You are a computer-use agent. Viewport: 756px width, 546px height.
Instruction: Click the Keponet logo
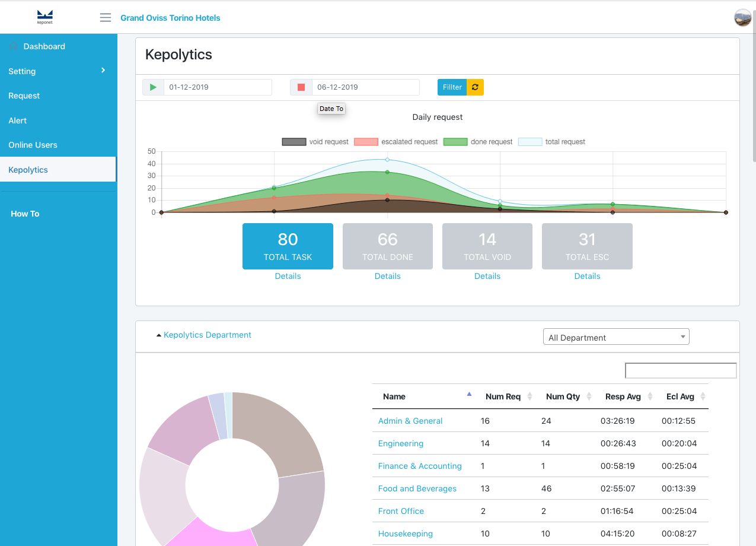pyautogui.click(x=45, y=17)
